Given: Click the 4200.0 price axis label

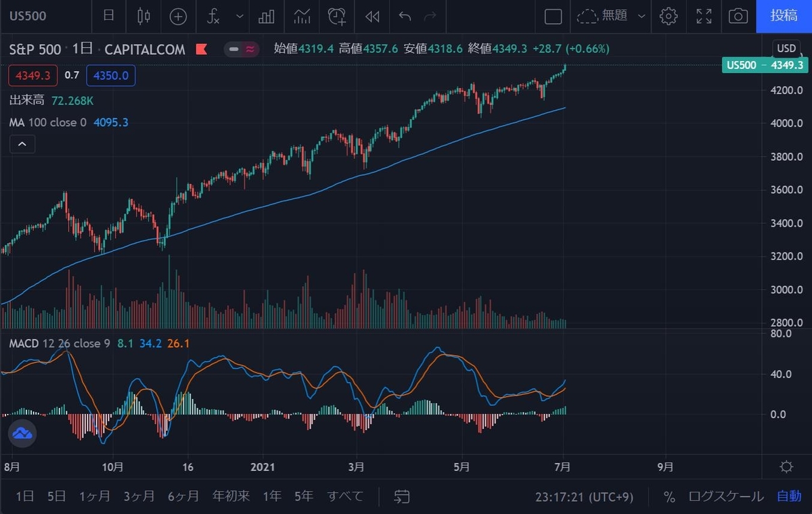Looking at the screenshot, I should (786, 90).
